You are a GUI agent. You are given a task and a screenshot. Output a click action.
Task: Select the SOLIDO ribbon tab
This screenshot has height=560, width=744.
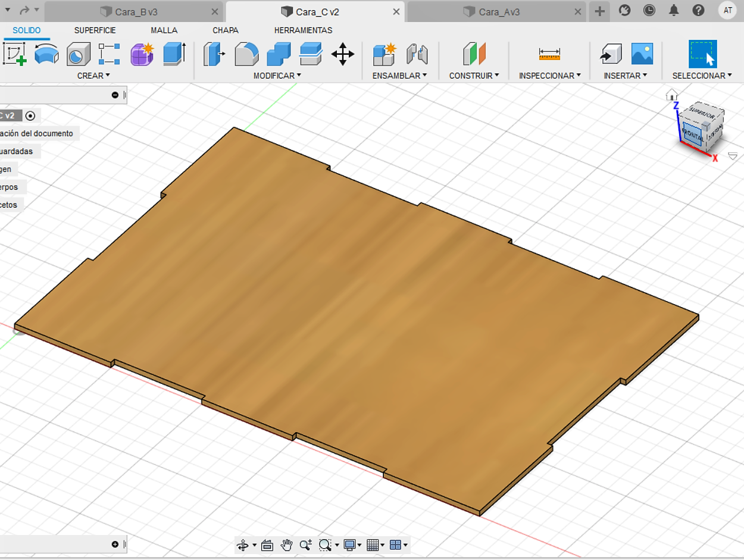point(27,30)
